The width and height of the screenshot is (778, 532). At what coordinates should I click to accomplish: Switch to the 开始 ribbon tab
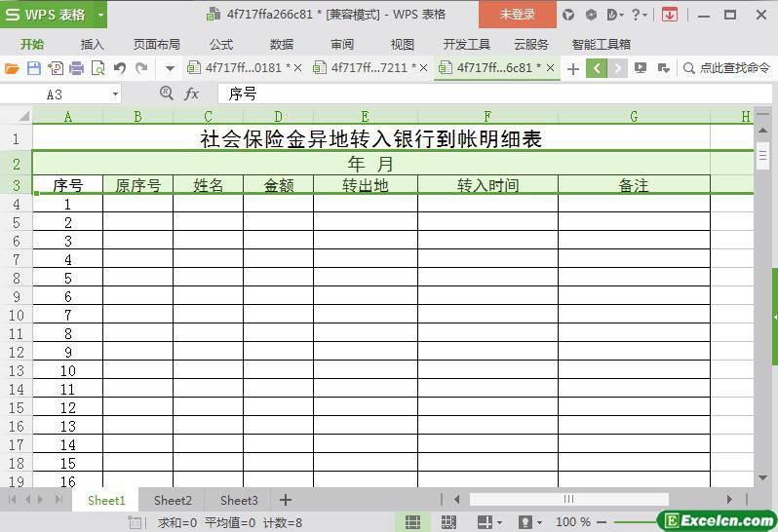click(x=32, y=45)
